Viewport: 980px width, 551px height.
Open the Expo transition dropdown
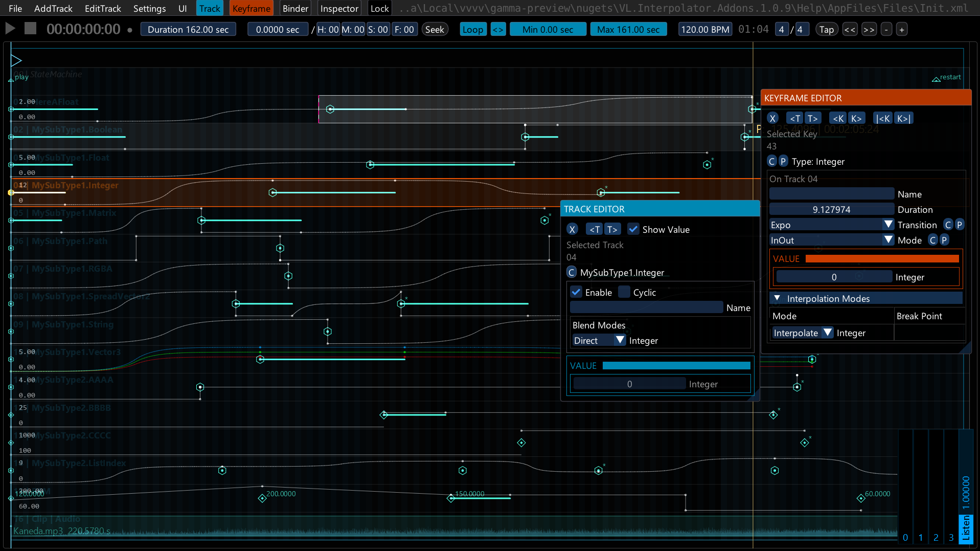[831, 225]
